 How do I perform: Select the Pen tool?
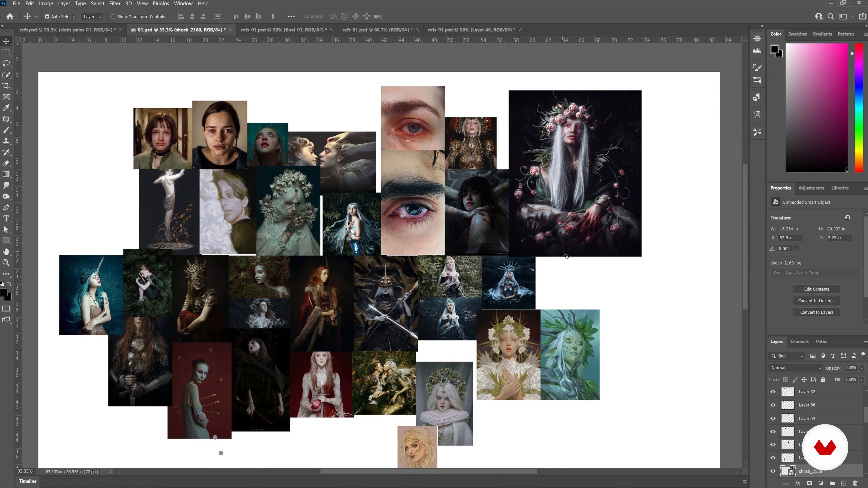point(6,207)
